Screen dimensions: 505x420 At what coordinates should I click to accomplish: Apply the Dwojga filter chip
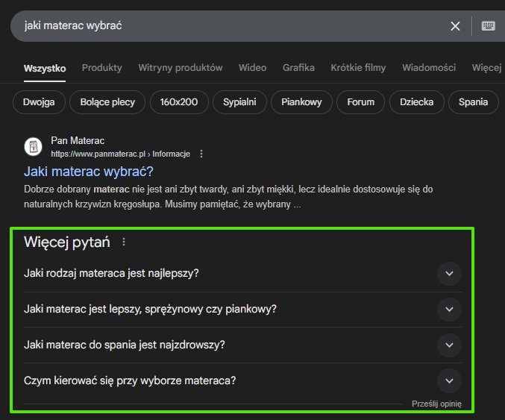click(x=39, y=102)
